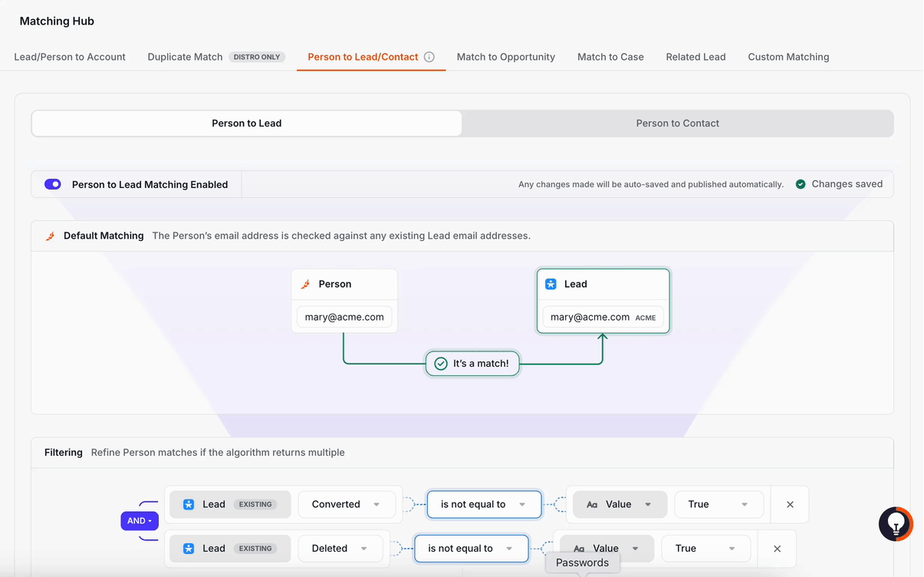Click the Default Matching orange logo icon
Image resolution: width=924 pixels, height=577 pixels.
(x=51, y=236)
